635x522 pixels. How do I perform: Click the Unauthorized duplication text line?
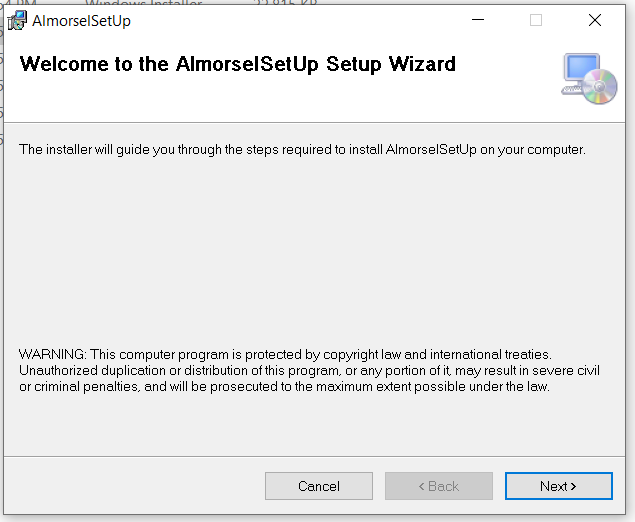click(x=309, y=371)
